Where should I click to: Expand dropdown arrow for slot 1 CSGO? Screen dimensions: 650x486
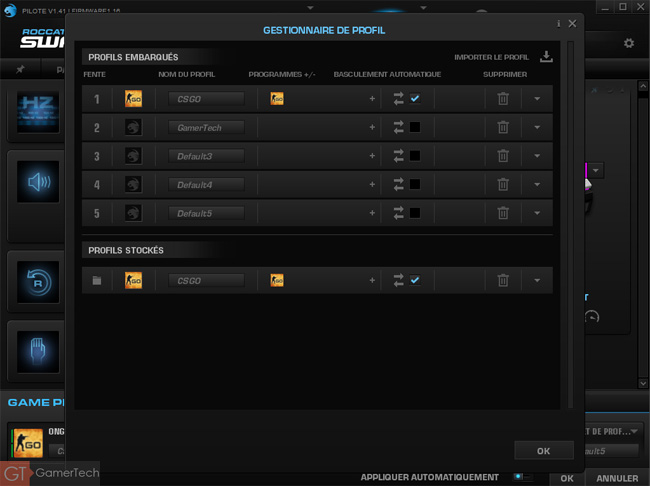(537, 99)
